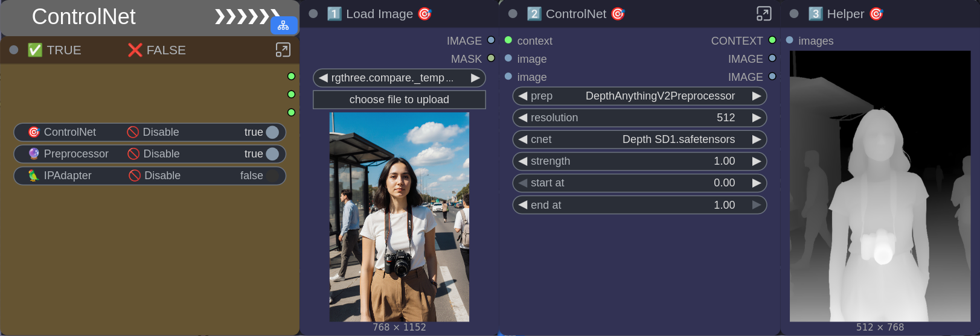Increase resolution with the right arrow
This screenshot has height=336, width=980.
(x=756, y=118)
